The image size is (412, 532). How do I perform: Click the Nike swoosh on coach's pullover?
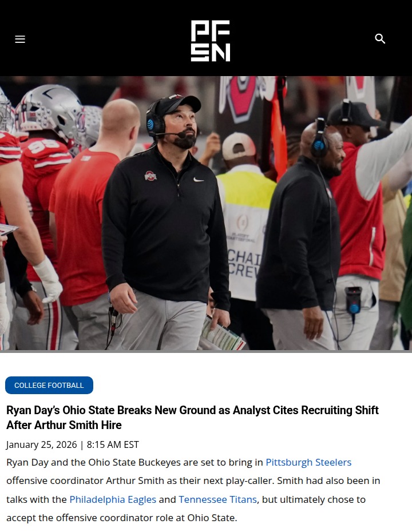198,180
